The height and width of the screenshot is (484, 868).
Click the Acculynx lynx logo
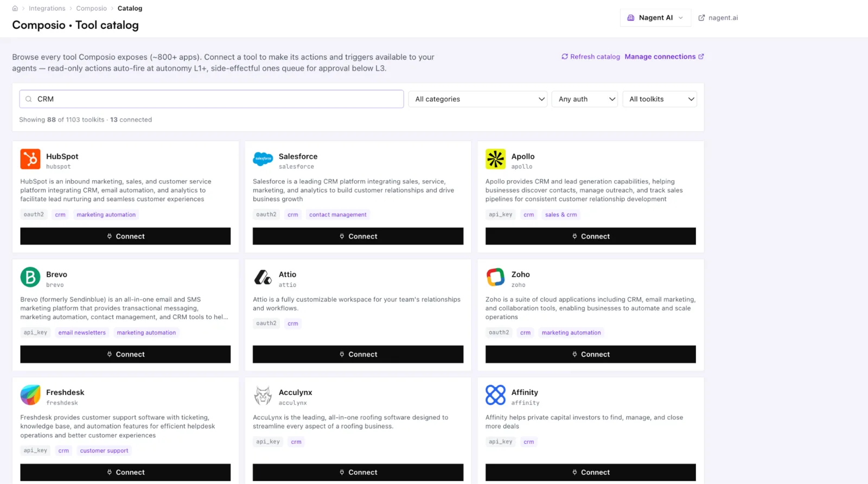coord(263,396)
